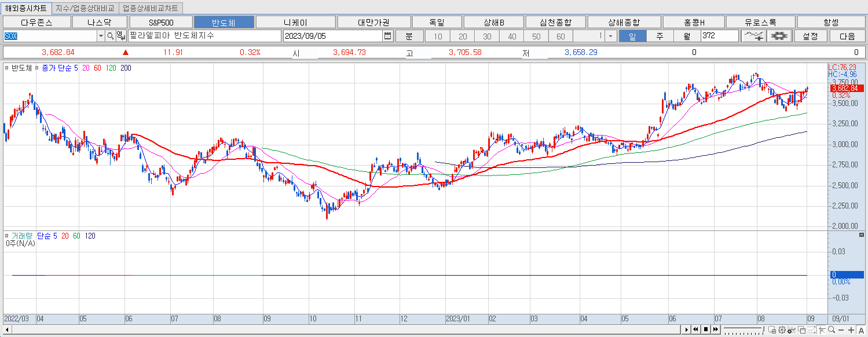Select the 50 minute interval button
The height and width of the screenshot is (337, 868).
click(x=536, y=36)
